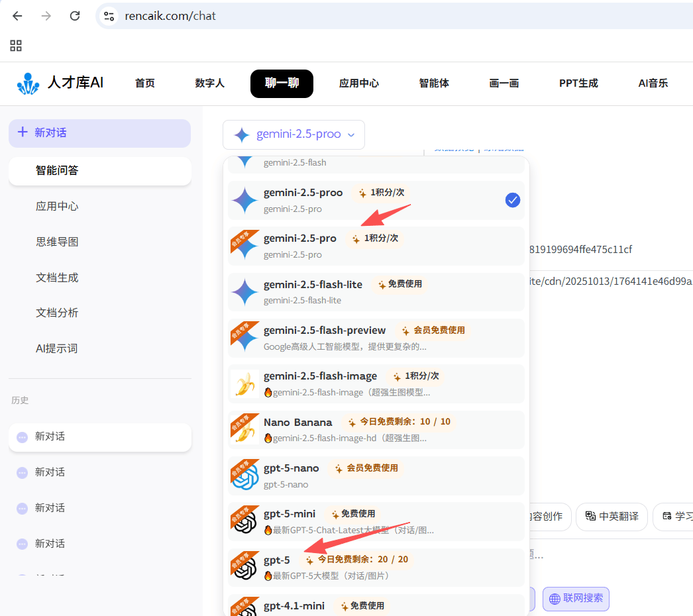Screen dimensions: 693x616
Task: Choose gemini-2.5-flash-preview from the model list
Action: (325, 331)
